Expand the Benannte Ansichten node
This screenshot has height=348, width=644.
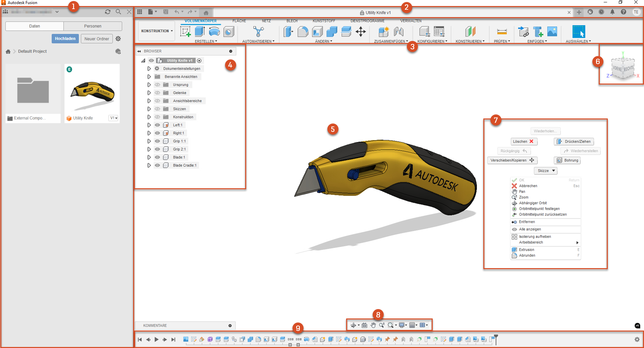[x=149, y=77]
